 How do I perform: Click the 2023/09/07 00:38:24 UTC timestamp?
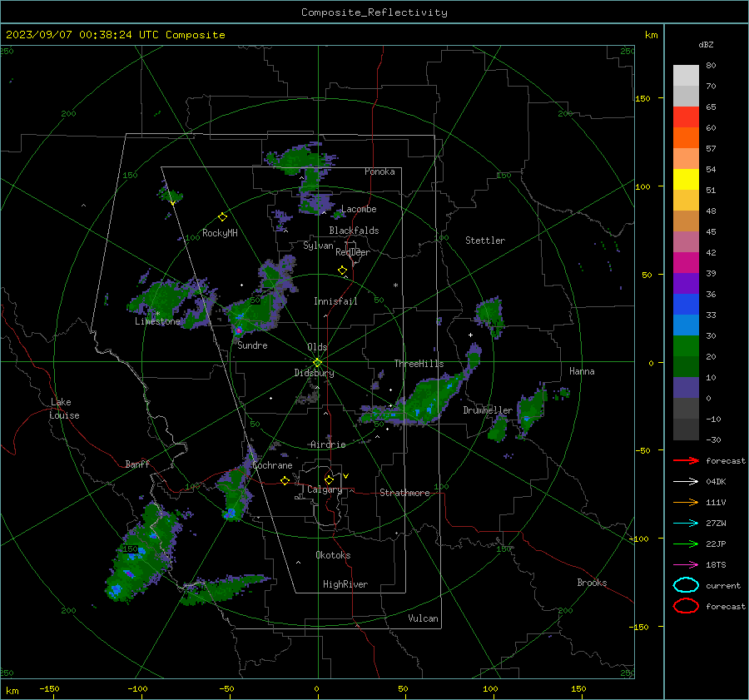click(x=72, y=35)
